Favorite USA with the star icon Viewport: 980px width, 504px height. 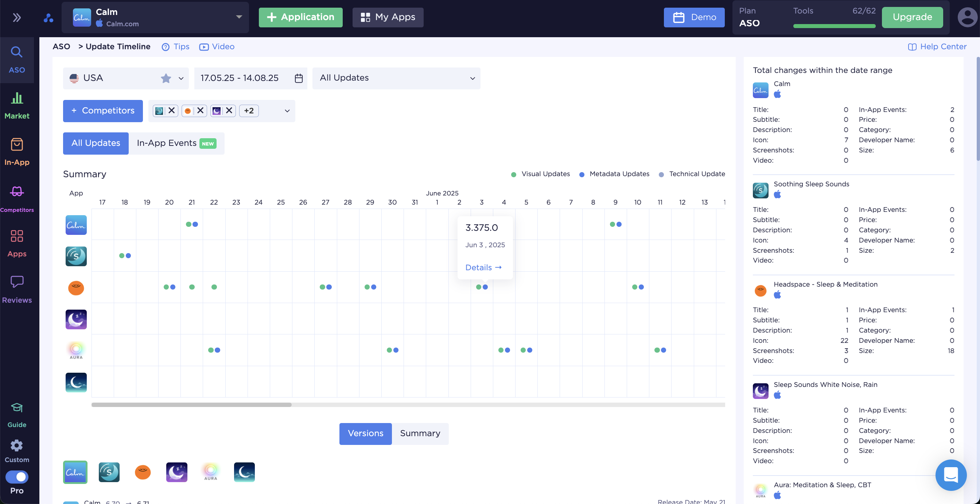[x=166, y=78]
